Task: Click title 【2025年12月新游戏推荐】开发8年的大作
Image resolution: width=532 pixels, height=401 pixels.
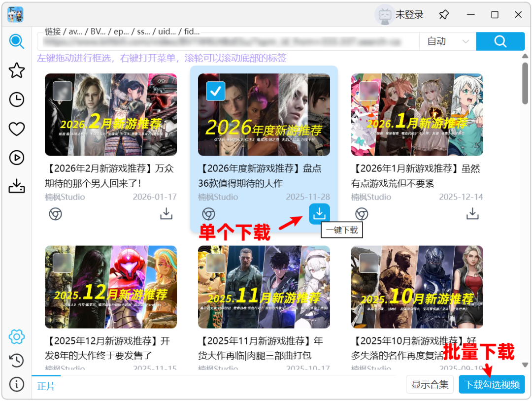Action: pyautogui.click(x=107, y=348)
